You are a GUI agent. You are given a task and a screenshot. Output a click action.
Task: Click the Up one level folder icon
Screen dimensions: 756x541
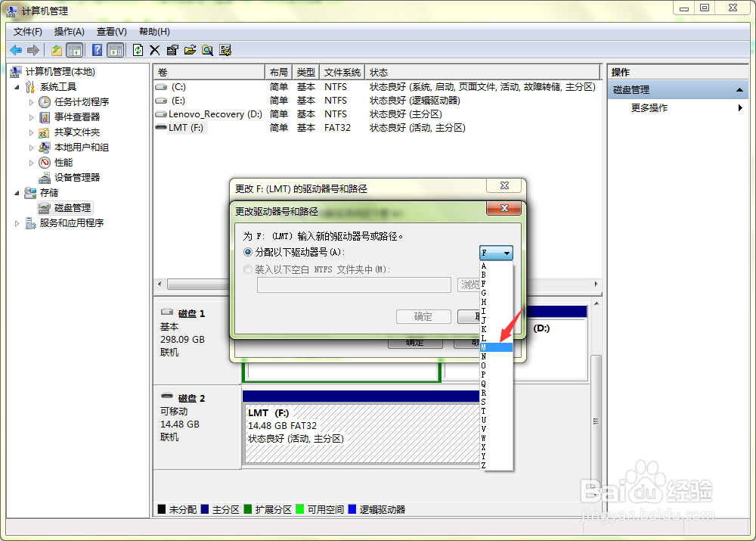(x=57, y=50)
